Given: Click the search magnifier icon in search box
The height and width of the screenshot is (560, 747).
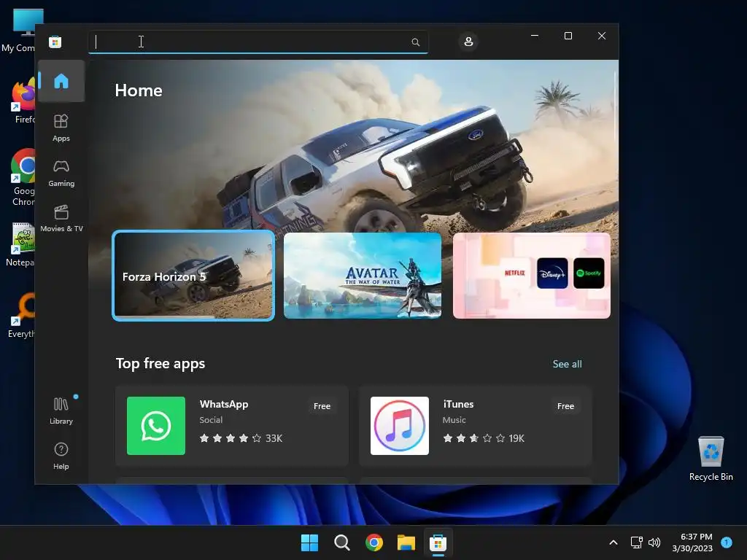Looking at the screenshot, I should [x=415, y=42].
